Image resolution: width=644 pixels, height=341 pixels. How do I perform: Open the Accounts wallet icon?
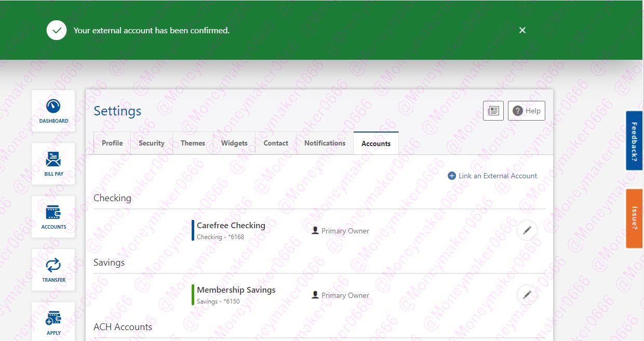[53, 216]
